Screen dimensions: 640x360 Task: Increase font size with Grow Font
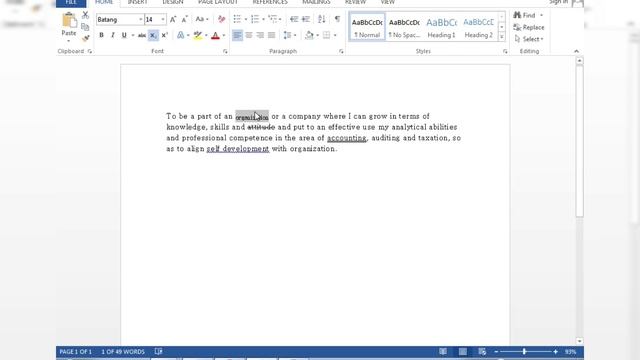[173, 19]
